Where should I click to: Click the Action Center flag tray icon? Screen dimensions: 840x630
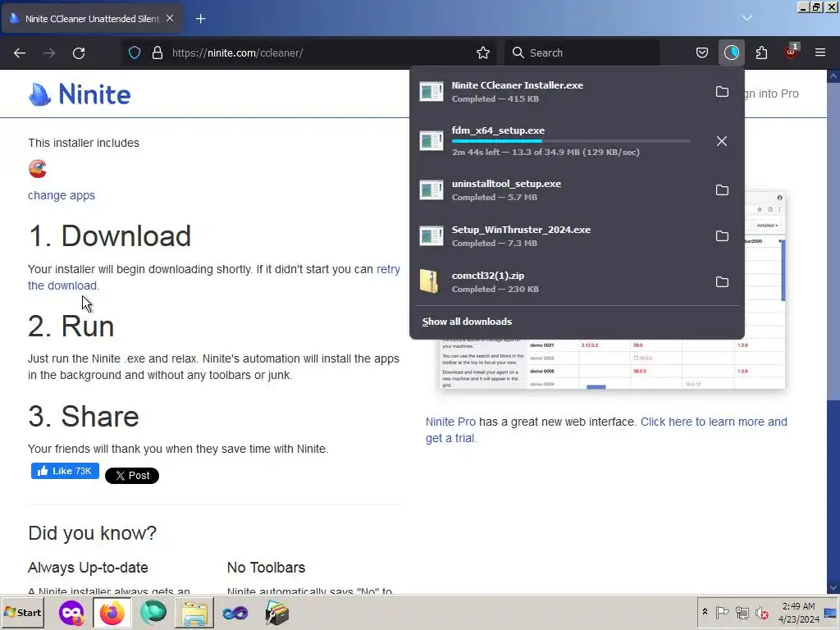722,612
